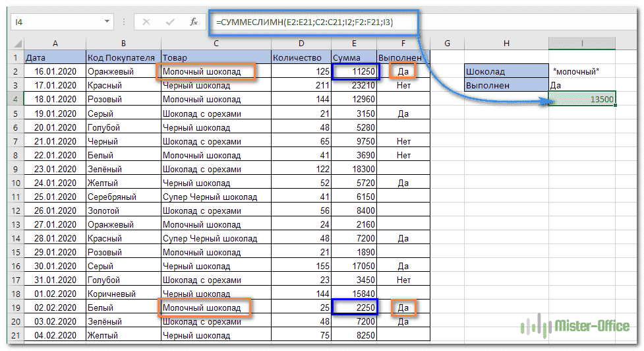Select the Выполнен label cell in column H

[506, 85]
